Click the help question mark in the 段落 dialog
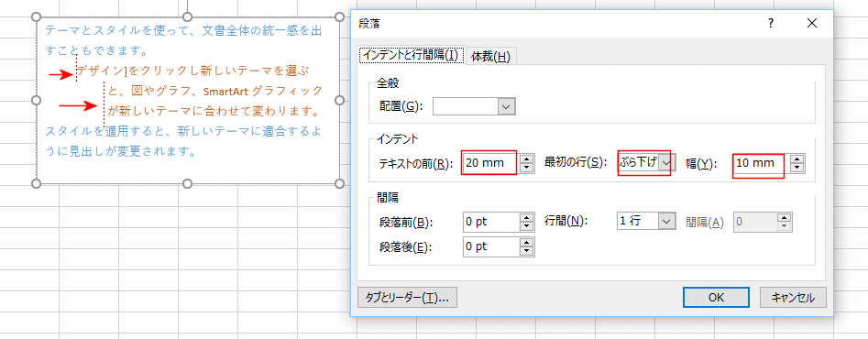 (771, 23)
